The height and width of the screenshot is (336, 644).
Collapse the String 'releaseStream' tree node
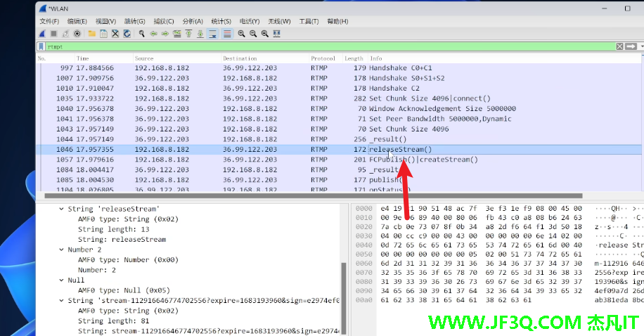point(61,209)
